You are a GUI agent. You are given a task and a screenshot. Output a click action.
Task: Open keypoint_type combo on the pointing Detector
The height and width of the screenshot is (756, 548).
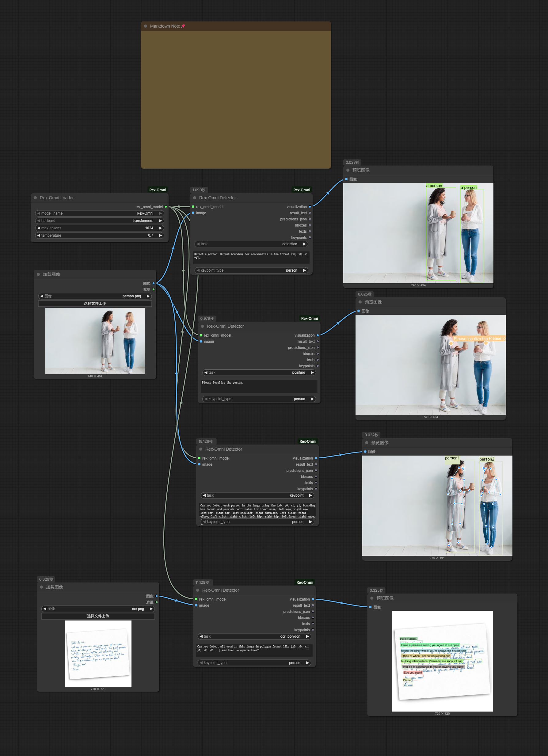[259, 399]
